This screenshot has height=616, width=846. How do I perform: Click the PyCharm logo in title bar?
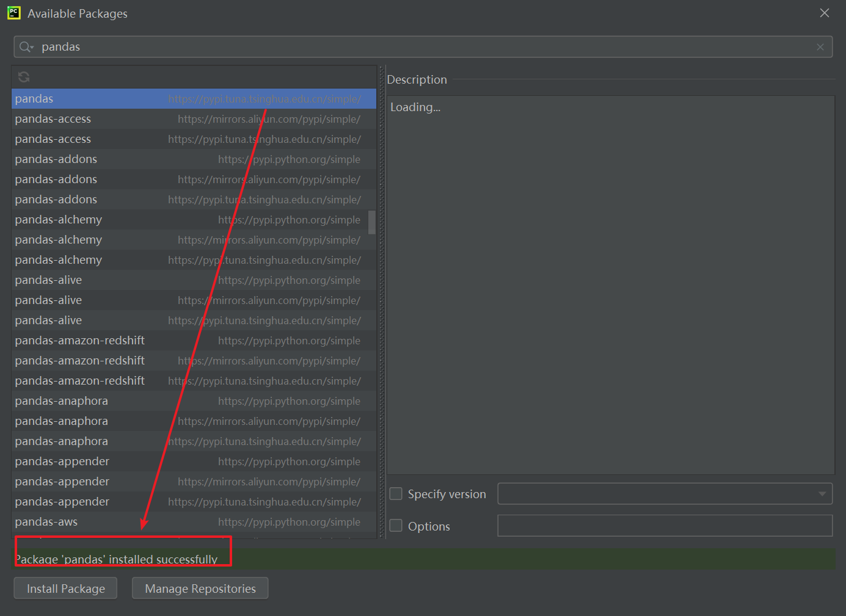pos(13,13)
